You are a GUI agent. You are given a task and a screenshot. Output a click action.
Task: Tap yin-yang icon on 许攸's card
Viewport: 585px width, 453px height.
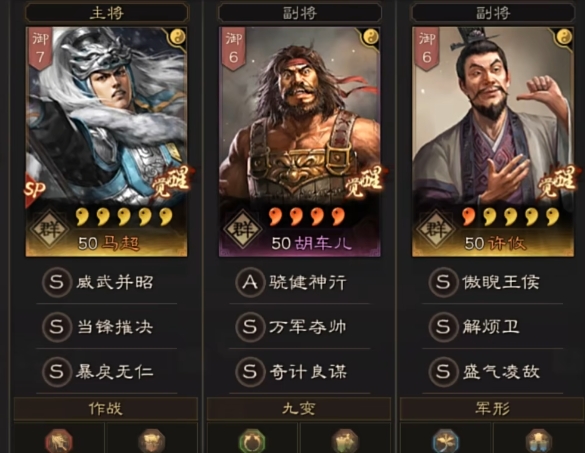pos(564,37)
